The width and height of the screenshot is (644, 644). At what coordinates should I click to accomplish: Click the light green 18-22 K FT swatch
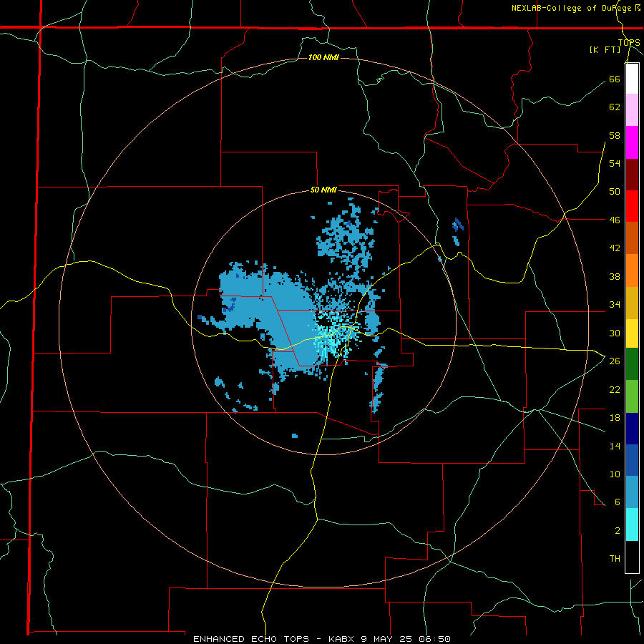click(632, 396)
